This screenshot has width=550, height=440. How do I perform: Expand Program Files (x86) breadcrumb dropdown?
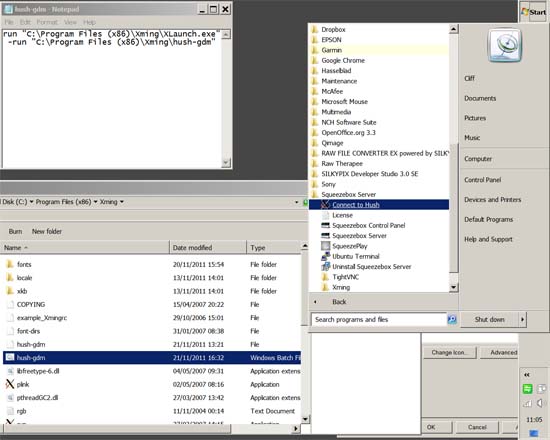click(95, 202)
